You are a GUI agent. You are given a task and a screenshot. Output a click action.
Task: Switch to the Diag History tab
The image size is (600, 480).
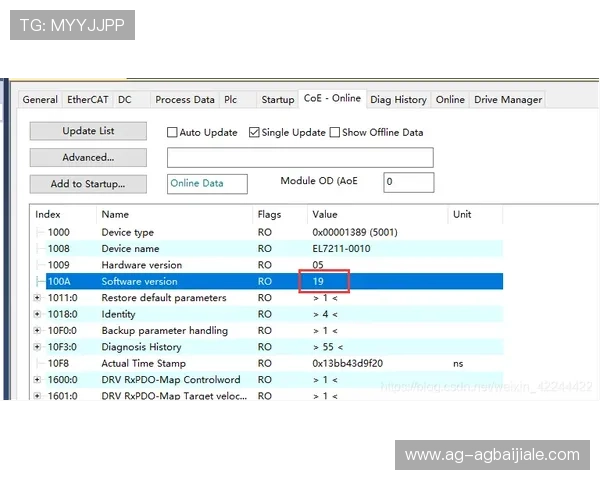click(398, 100)
